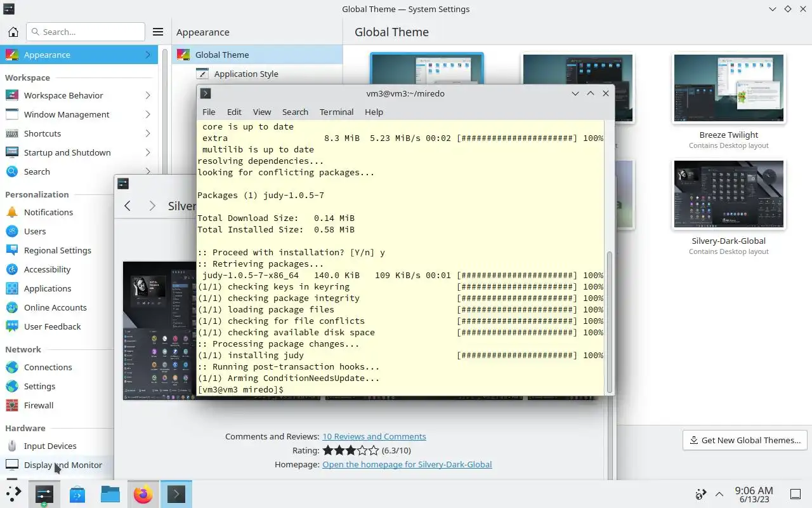This screenshot has width=812, height=508.
Task: Click the Online Accounts icon
Action: pyautogui.click(x=12, y=307)
